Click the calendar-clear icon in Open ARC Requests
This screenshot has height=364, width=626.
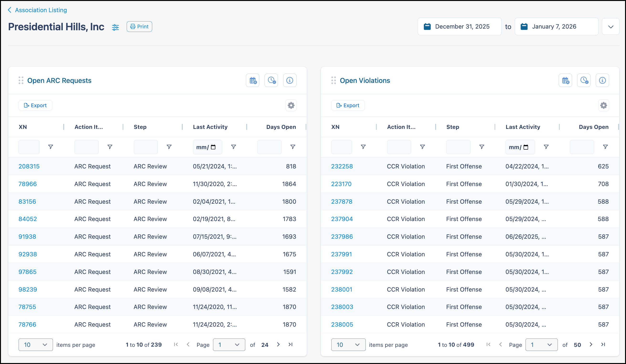pyautogui.click(x=253, y=80)
